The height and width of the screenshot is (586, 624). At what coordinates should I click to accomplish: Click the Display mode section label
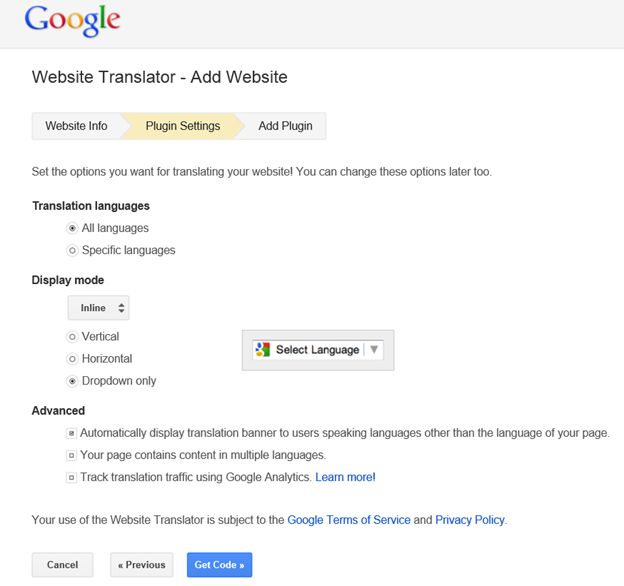[68, 280]
